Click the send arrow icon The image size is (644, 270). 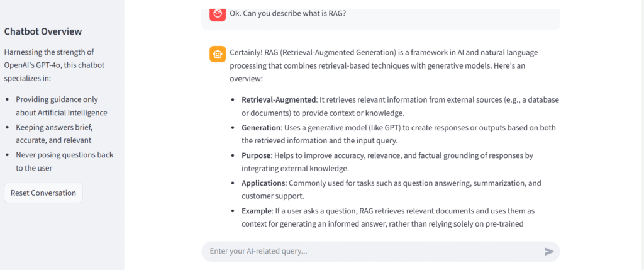[549, 252]
